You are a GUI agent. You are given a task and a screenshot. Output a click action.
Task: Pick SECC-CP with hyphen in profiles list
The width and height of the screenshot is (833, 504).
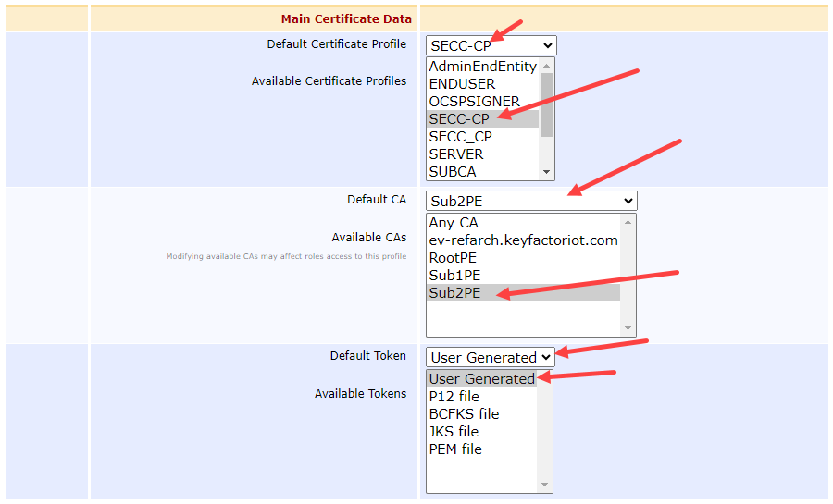point(459,119)
